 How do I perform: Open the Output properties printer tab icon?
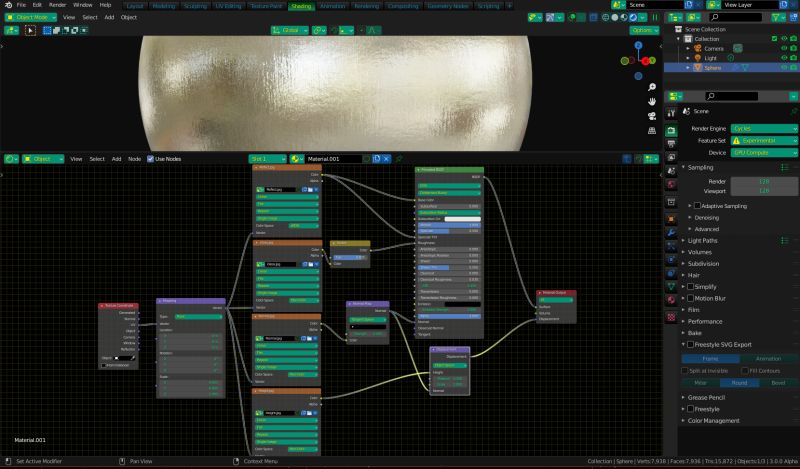tap(671, 144)
